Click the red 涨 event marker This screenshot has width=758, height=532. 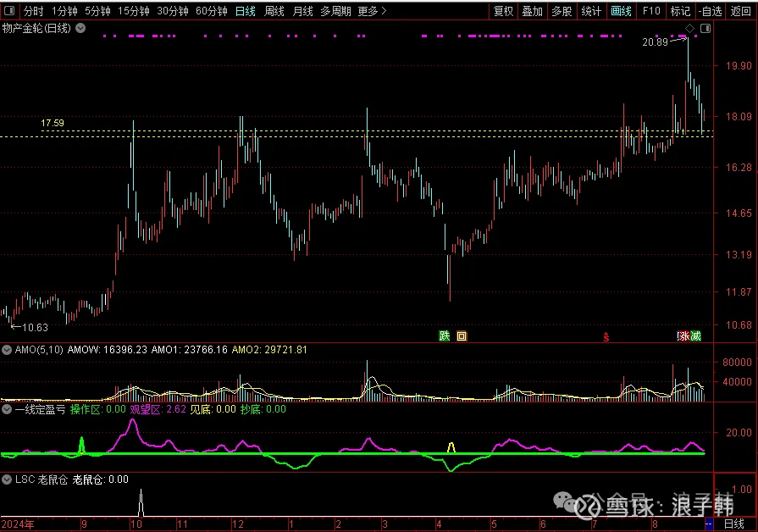[x=683, y=335]
